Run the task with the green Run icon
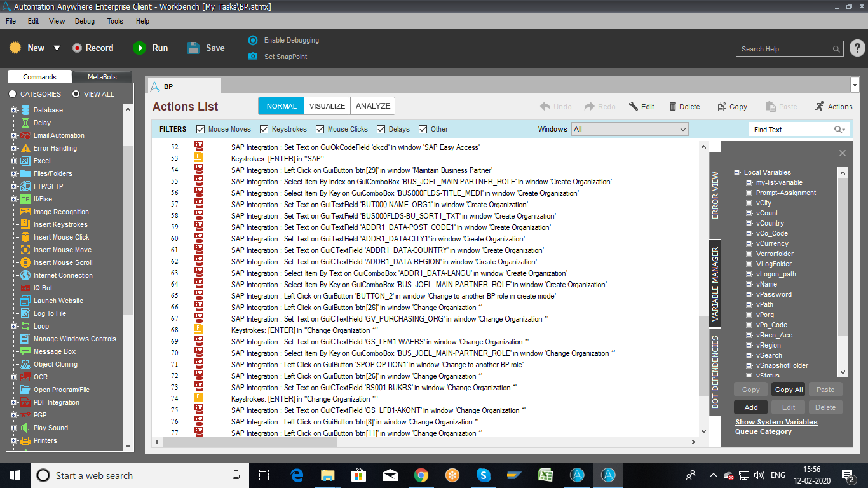This screenshot has width=868, height=488. 139,48
